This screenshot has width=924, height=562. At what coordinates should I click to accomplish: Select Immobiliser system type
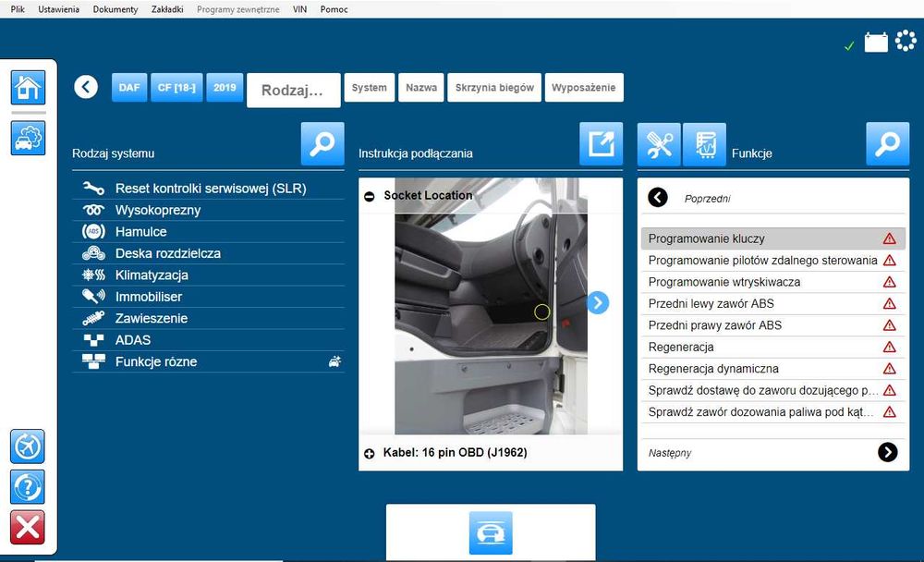click(209, 297)
